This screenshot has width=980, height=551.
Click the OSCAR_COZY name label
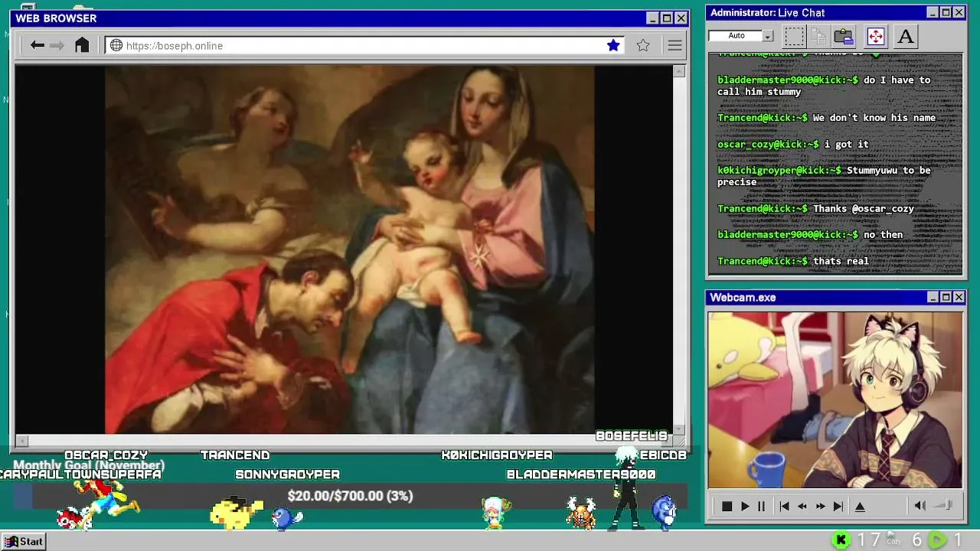(106, 455)
